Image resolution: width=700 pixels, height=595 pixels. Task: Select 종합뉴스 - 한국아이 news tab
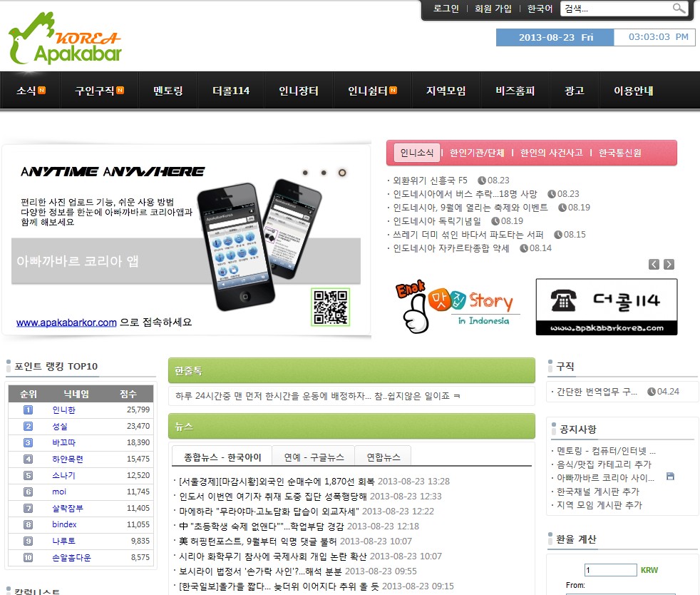tap(222, 457)
